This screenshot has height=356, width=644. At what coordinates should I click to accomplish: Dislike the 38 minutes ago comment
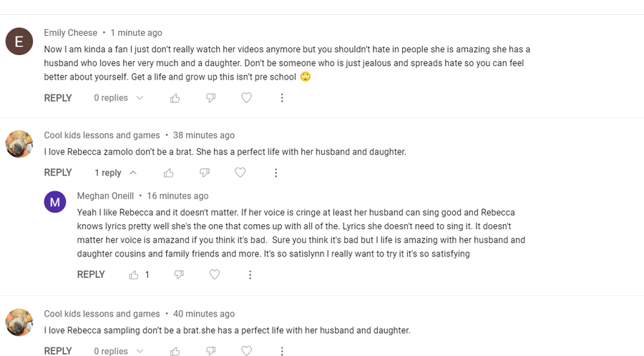205,173
